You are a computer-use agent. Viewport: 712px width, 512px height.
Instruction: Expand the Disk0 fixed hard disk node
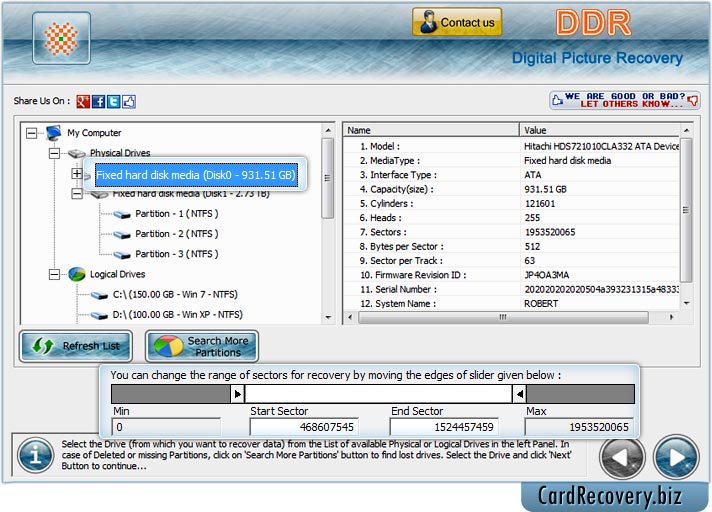click(77, 174)
